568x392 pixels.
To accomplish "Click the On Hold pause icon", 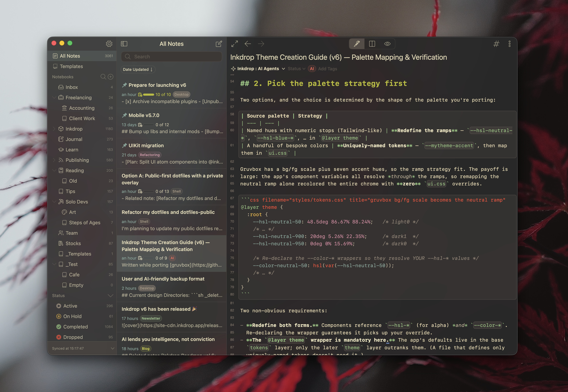I will [59, 316].
